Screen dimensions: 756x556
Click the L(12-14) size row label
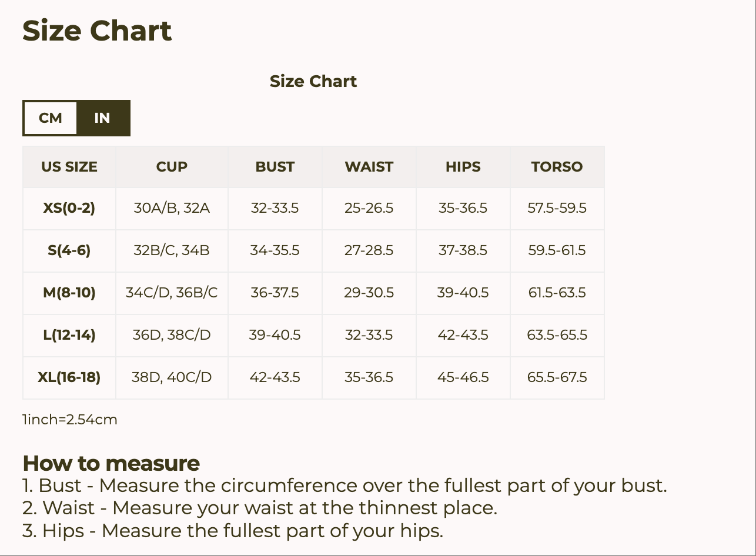click(69, 335)
